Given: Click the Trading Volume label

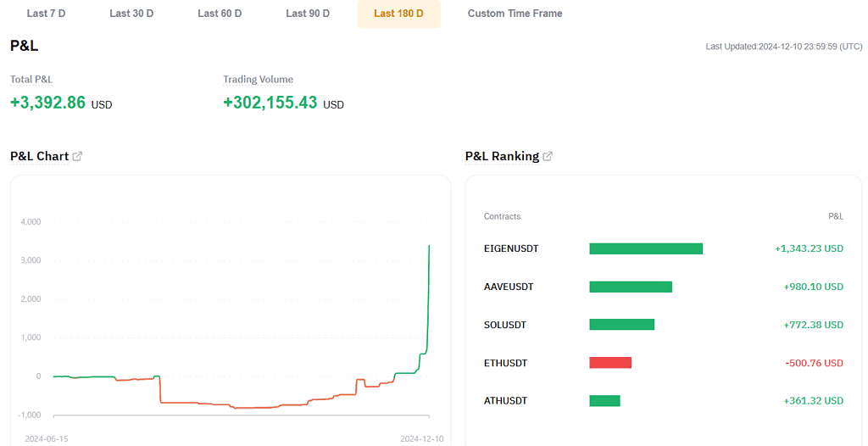Looking at the screenshot, I should (x=258, y=79).
